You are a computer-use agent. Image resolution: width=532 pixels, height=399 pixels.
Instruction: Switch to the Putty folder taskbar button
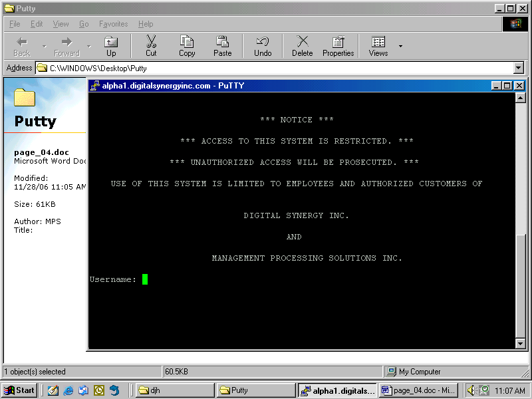click(x=256, y=390)
